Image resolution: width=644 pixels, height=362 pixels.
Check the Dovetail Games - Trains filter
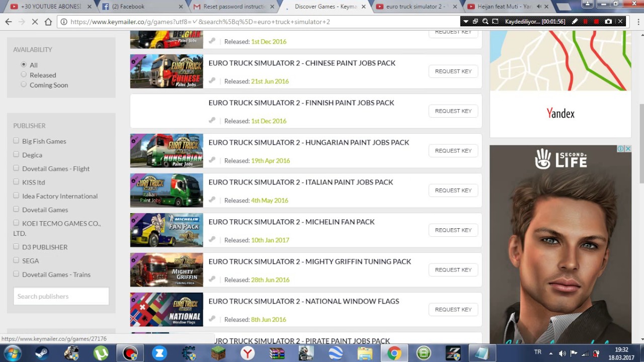pos(16,274)
